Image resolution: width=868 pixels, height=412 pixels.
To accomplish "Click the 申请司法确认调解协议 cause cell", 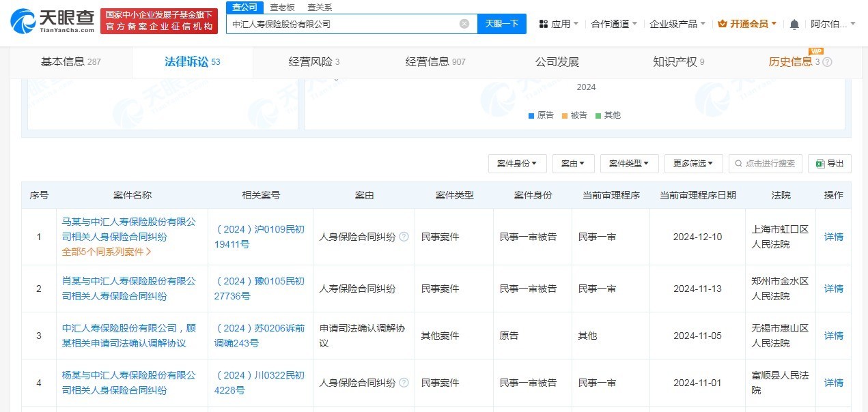I will [363, 336].
